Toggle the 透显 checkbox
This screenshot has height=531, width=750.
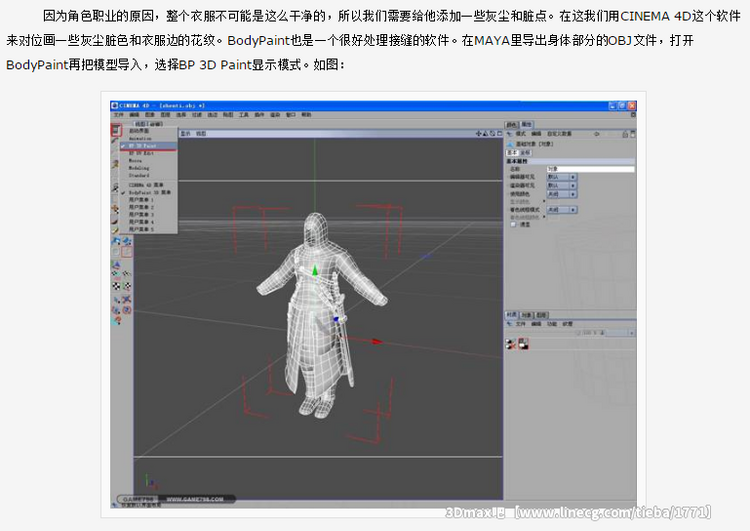pos(513,224)
